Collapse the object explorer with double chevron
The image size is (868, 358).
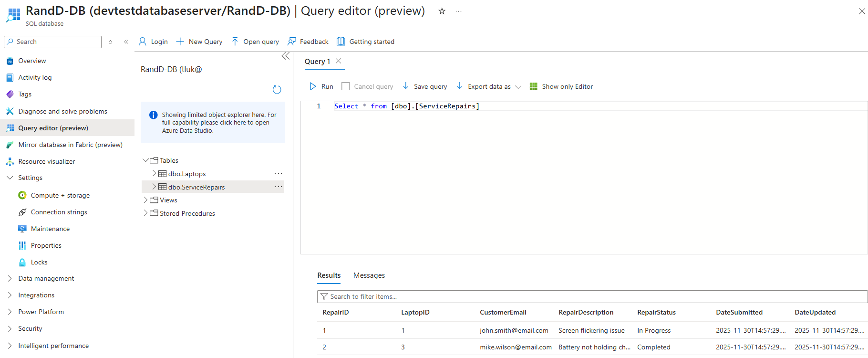point(286,56)
